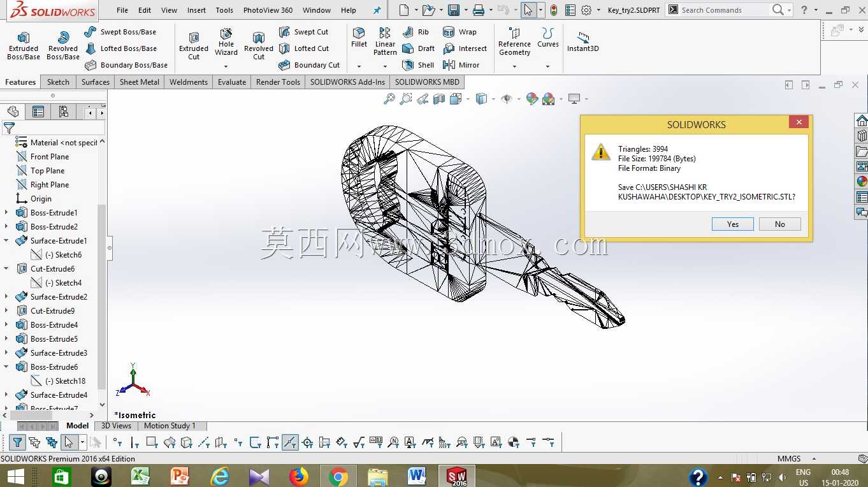Start the Revolved Cut tool

click(259, 46)
